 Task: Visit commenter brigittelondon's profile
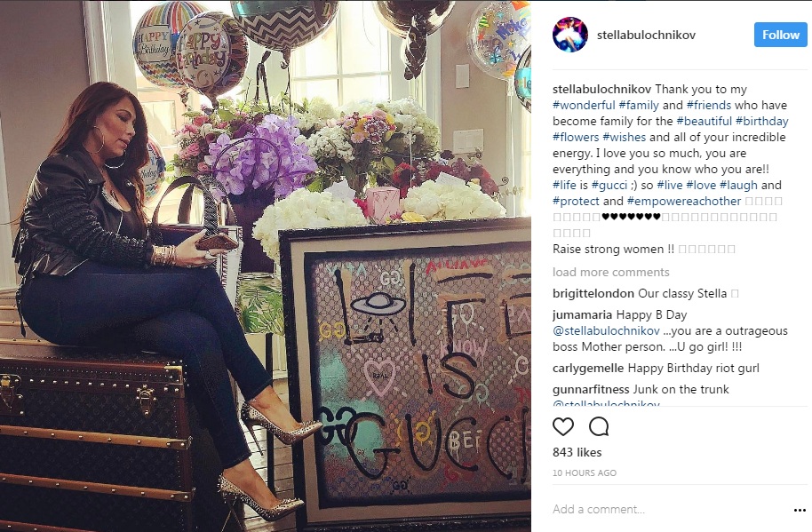click(593, 293)
